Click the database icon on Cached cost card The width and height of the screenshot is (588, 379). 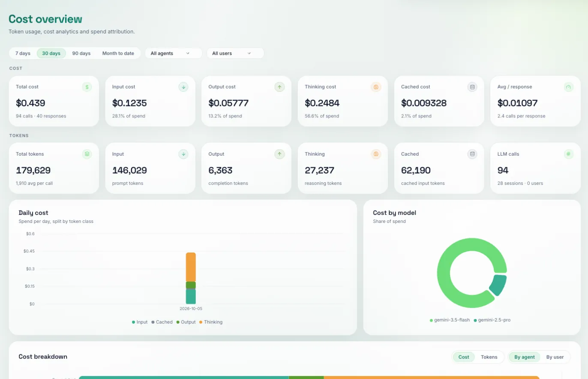pos(472,87)
